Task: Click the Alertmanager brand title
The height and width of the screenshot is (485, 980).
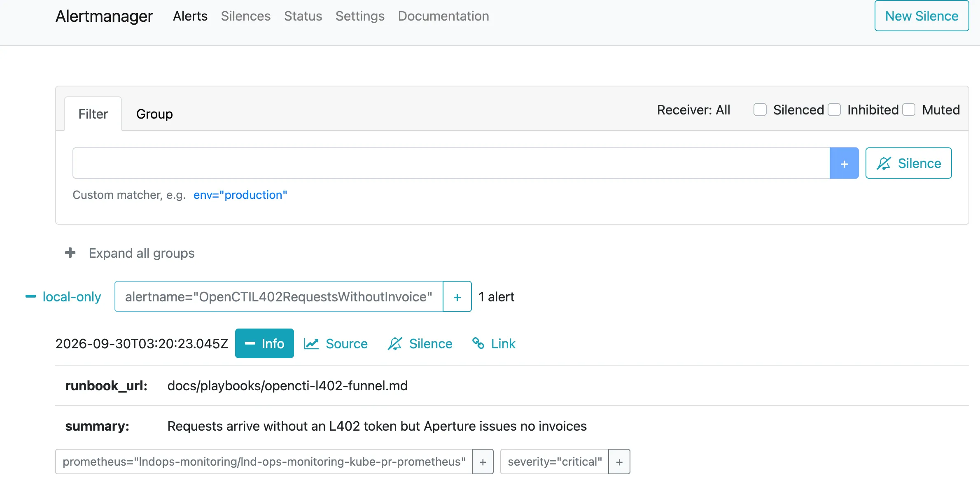Action: point(104,16)
